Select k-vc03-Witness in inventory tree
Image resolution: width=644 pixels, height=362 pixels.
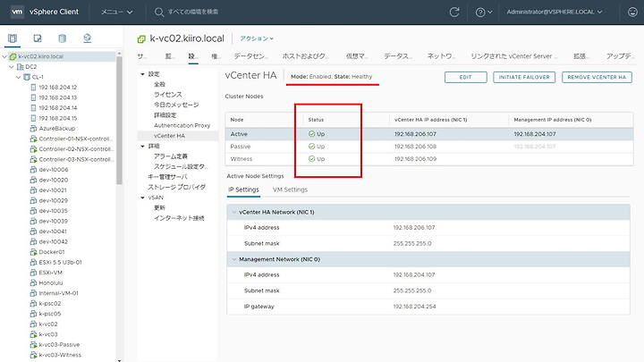60,355
